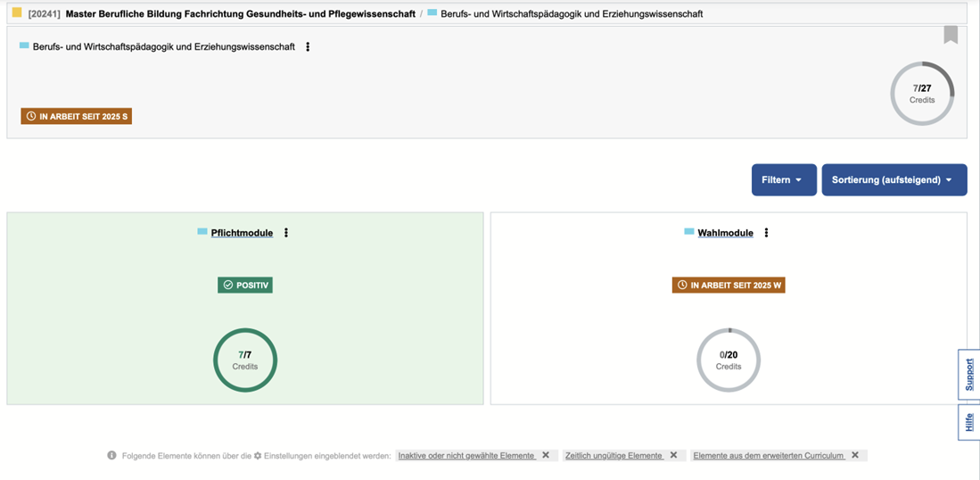Open the Pflichtmodule link

tap(242, 233)
